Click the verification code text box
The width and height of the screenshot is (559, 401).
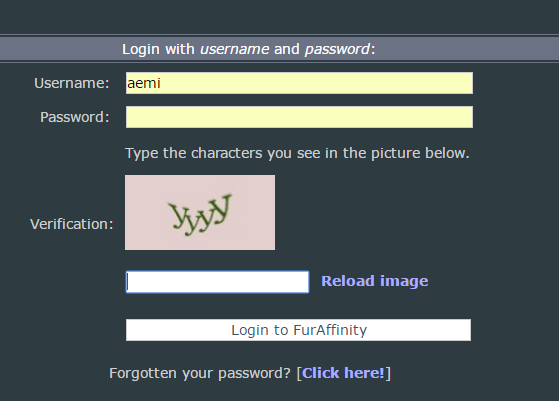point(217,282)
